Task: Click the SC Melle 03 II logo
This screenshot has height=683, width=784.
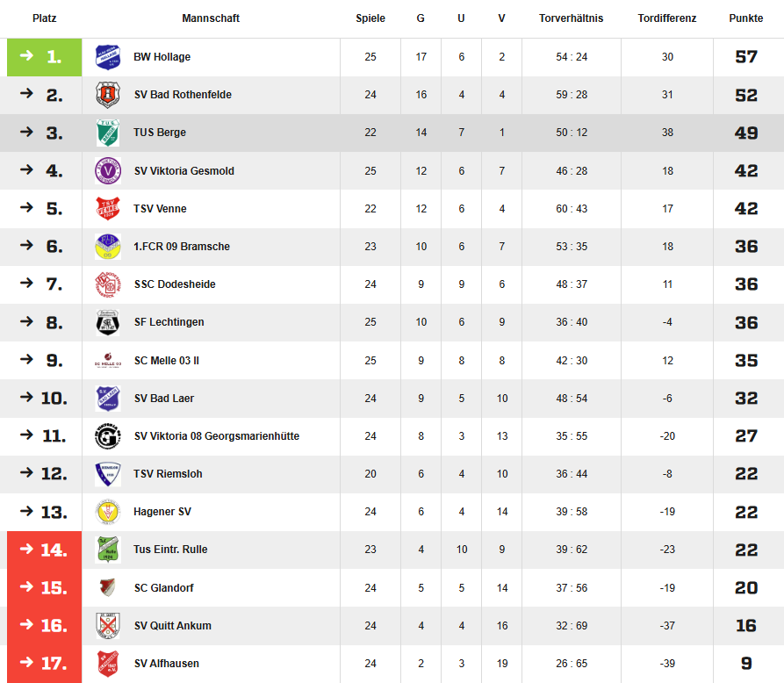Action: [x=107, y=361]
